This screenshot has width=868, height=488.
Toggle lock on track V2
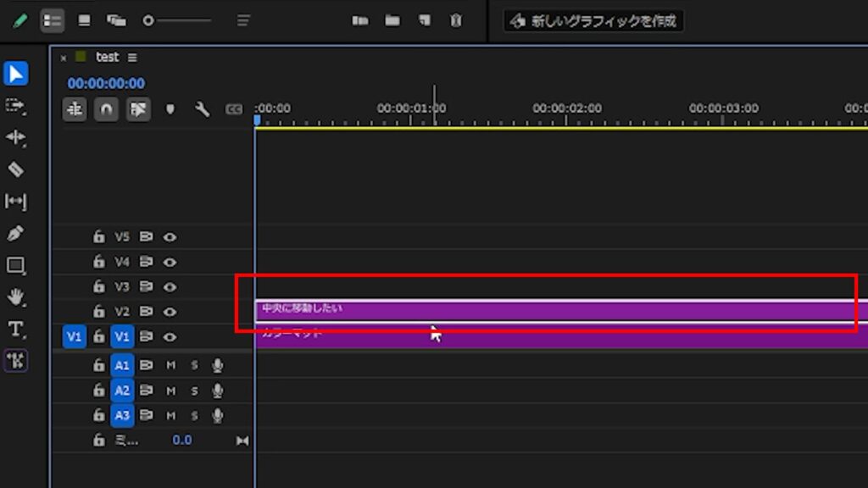(x=98, y=312)
